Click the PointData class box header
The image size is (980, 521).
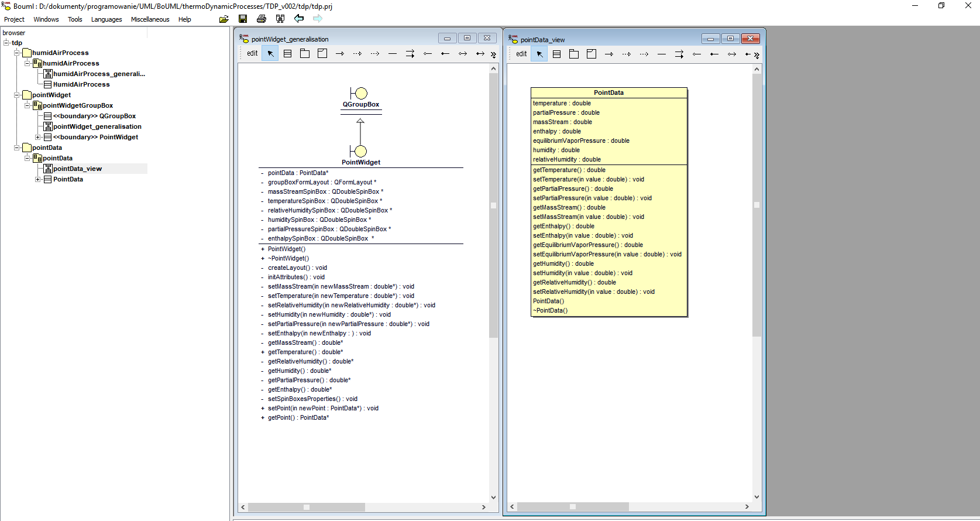[x=608, y=92]
